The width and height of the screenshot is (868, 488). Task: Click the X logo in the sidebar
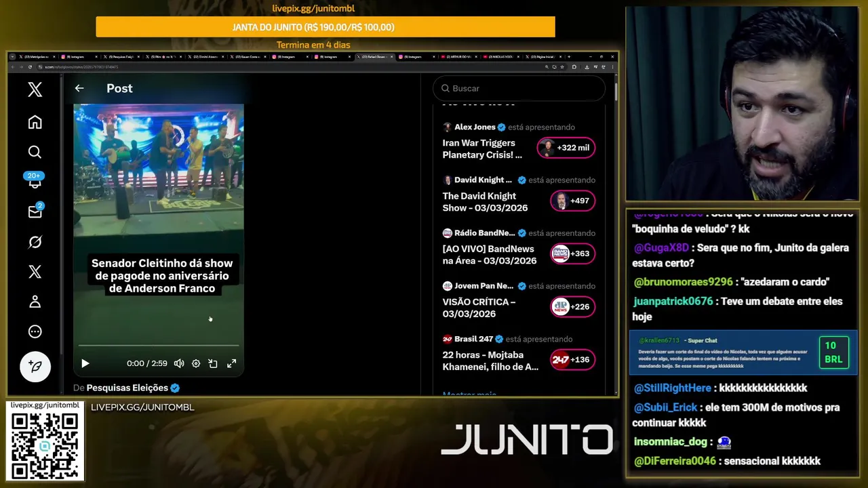pyautogui.click(x=35, y=89)
